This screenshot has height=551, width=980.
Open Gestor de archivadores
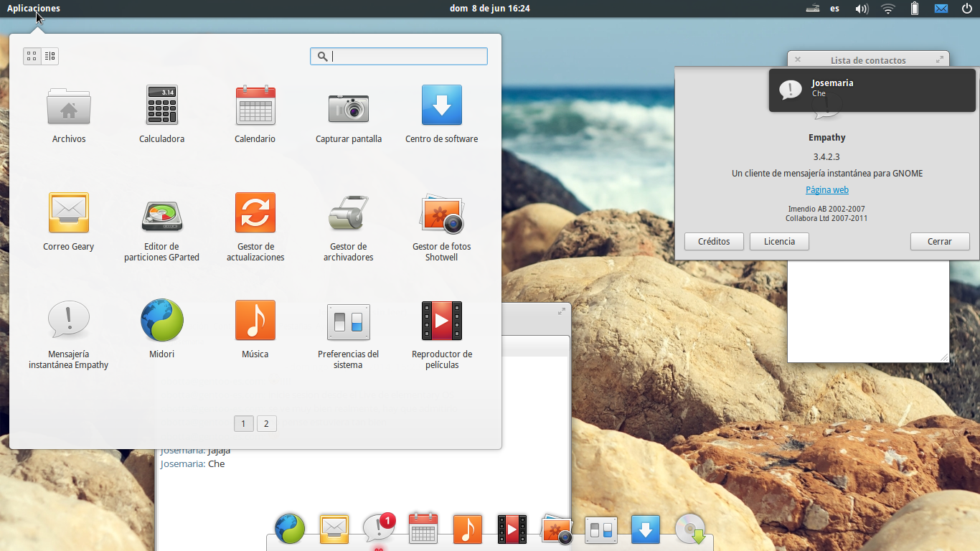coord(349,227)
